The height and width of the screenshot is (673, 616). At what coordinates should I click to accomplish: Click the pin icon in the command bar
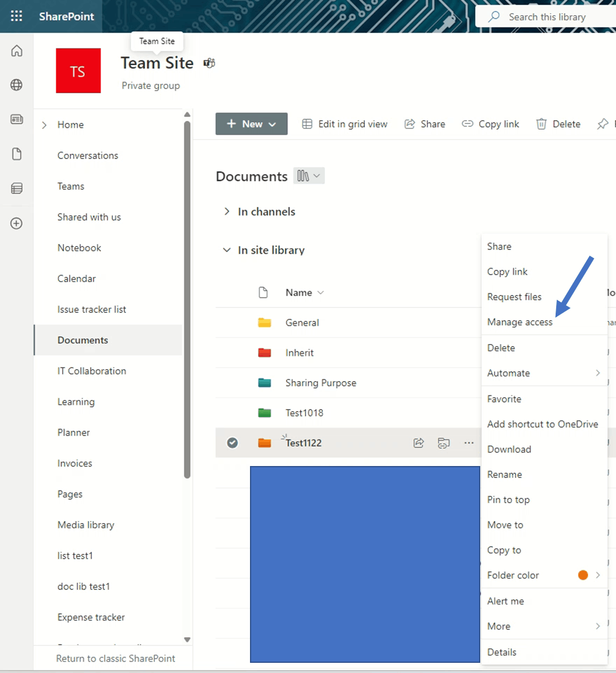click(603, 124)
